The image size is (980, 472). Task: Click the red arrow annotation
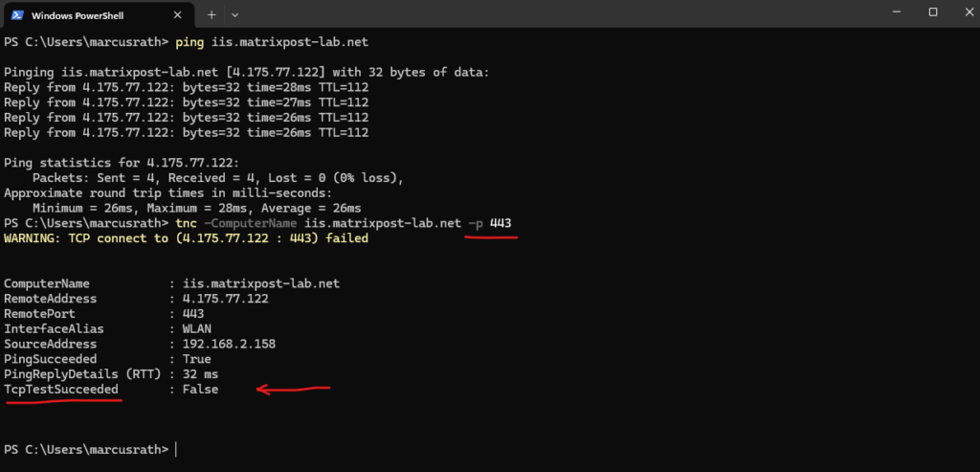pyautogui.click(x=293, y=389)
